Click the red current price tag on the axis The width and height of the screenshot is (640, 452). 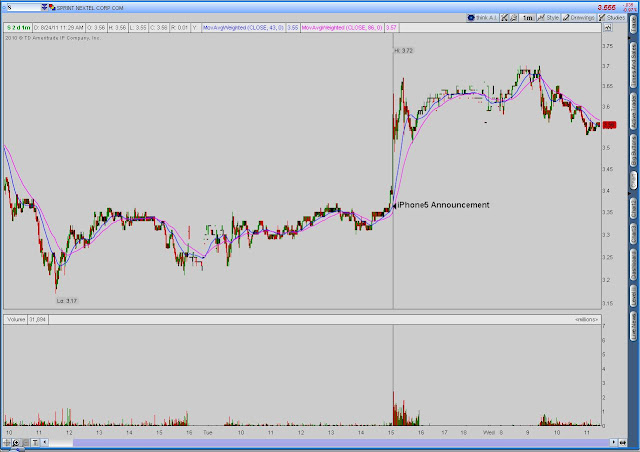coord(609,125)
